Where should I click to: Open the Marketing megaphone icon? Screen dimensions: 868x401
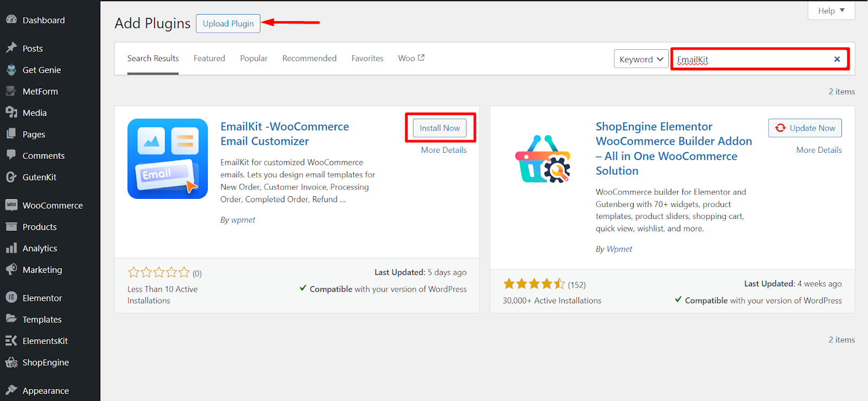coord(11,269)
